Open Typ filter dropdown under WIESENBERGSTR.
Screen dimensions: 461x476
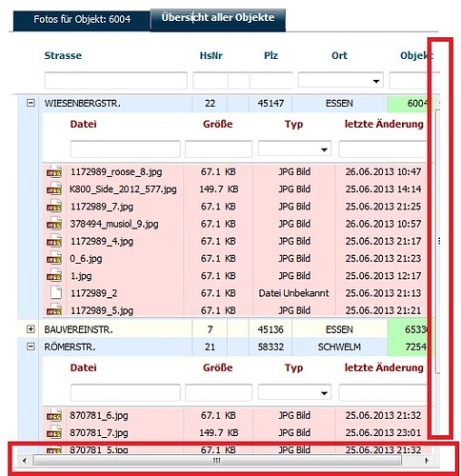(x=324, y=149)
